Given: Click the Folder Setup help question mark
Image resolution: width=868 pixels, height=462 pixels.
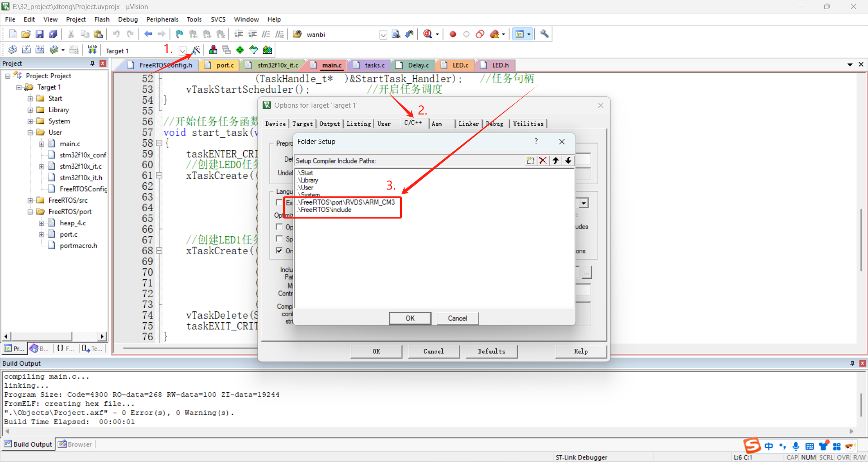Looking at the screenshot, I should [x=536, y=141].
